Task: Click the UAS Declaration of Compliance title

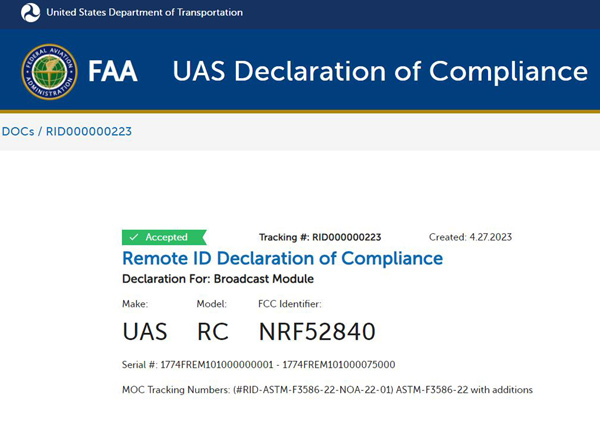Action: click(x=380, y=72)
